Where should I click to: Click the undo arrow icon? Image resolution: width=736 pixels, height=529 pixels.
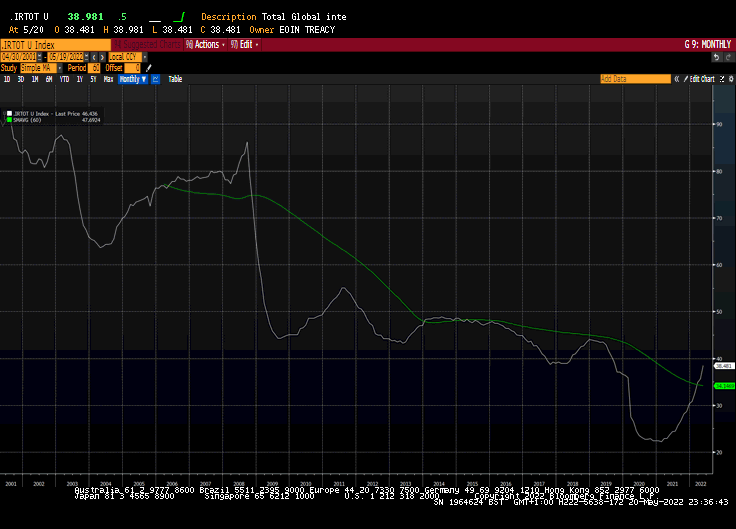(716, 57)
